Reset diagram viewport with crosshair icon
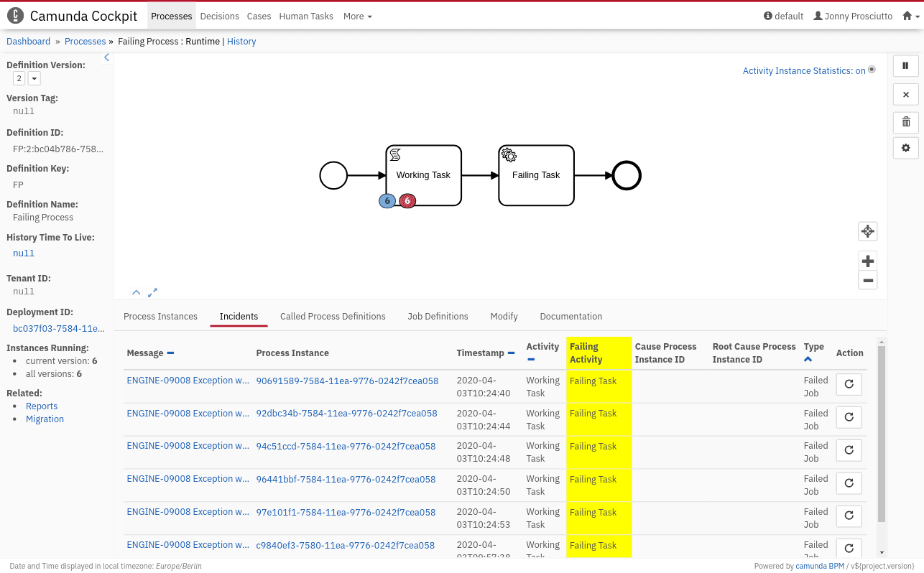 pos(867,231)
